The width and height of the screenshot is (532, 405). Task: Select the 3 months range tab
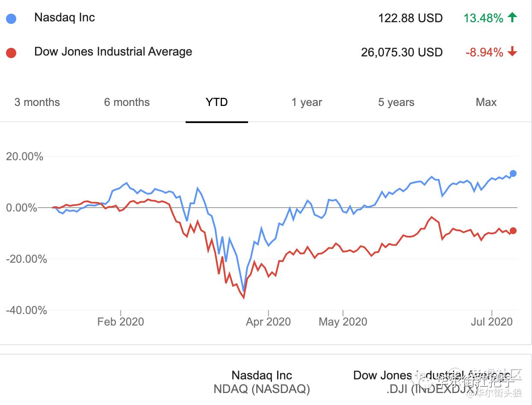(37, 103)
